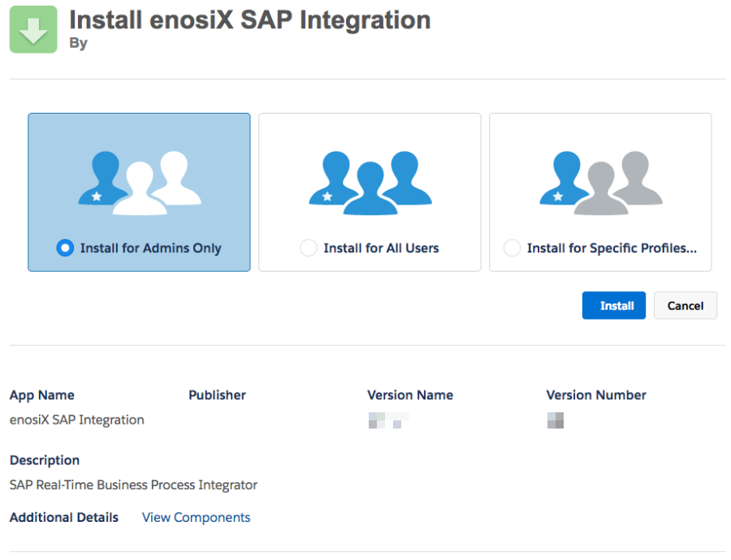Click the Admins Only users illustration
Viewport: 731px width, 560px height.
tap(140, 183)
